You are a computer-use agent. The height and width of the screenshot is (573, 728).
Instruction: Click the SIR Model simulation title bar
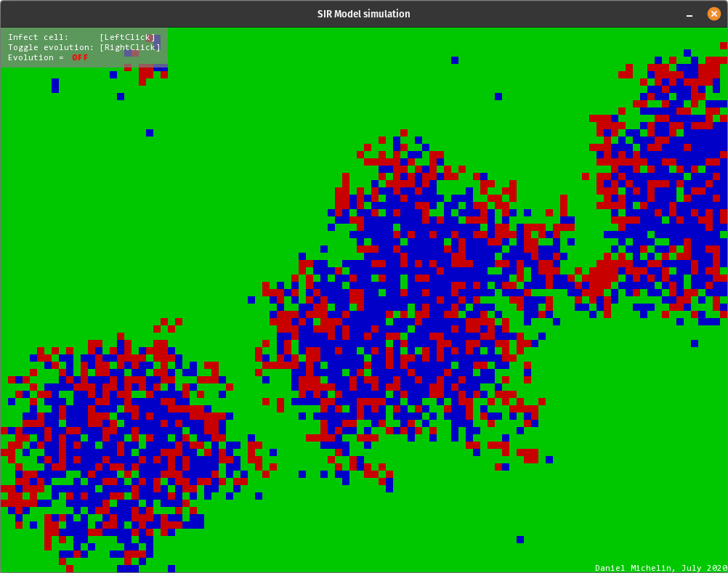pos(363,13)
